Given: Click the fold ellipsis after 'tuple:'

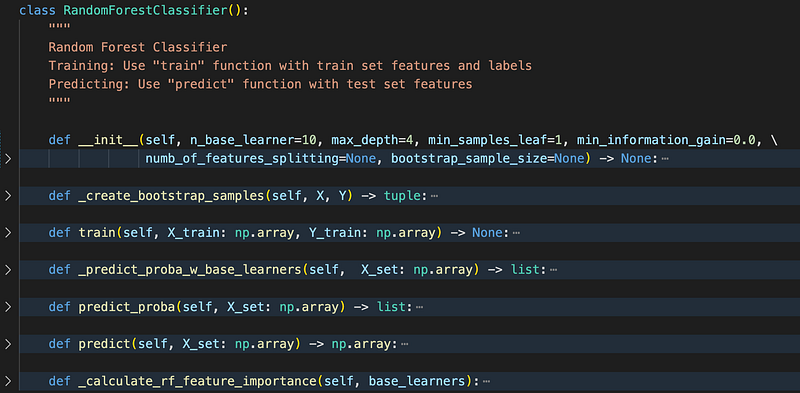Looking at the screenshot, I should [x=434, y=196].
